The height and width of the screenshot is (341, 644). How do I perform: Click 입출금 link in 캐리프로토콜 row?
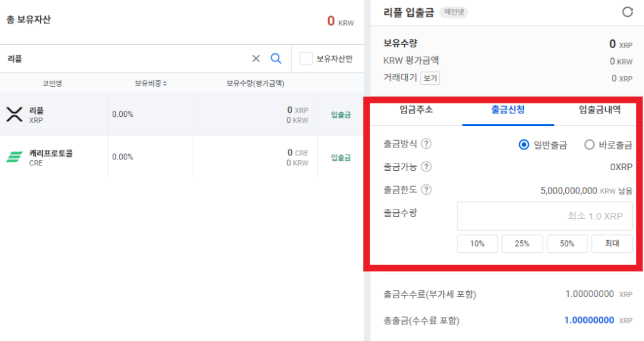[341, 157]
